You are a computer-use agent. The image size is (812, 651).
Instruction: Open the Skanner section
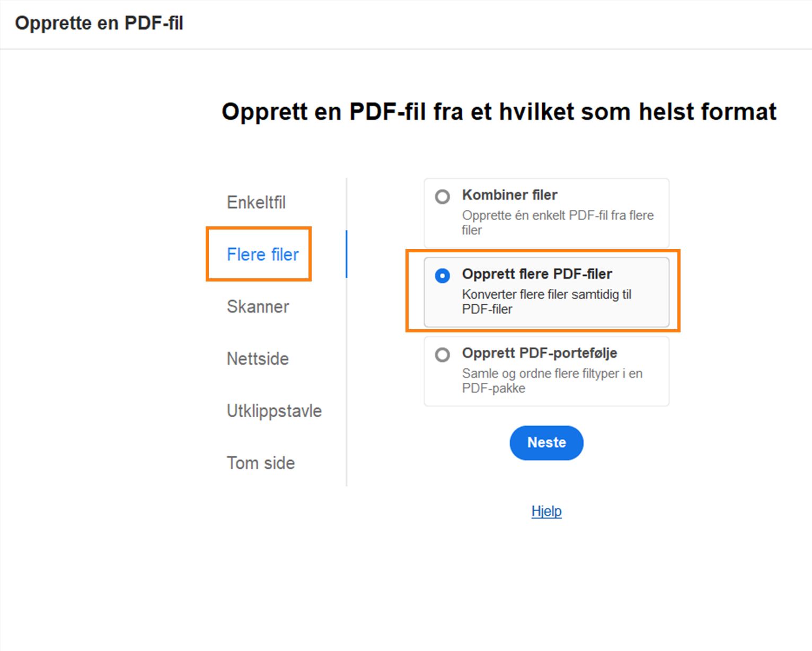click(x=258, y=306)
